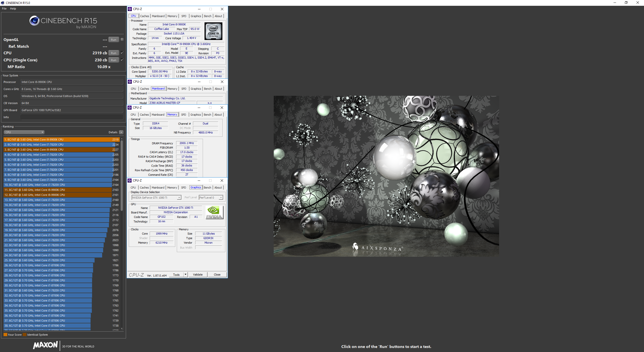The width and height of the screenshot is (644, 352).
Task: Click the 'GeForce GTX 1080 Ti/PCIe/SSE2' GFX Board field
Action: 72,110
